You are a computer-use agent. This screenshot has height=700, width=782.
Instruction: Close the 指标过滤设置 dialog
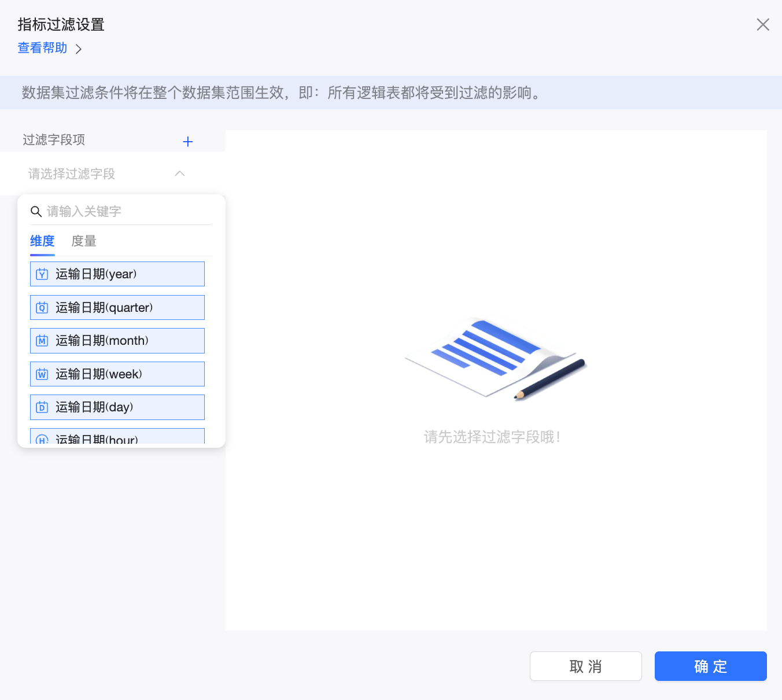(763, 24)
